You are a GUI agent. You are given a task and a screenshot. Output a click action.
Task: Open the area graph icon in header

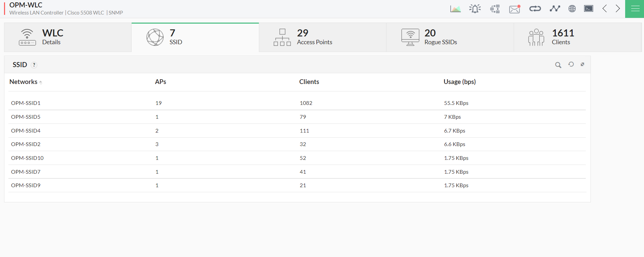click(x=455, y=9)
